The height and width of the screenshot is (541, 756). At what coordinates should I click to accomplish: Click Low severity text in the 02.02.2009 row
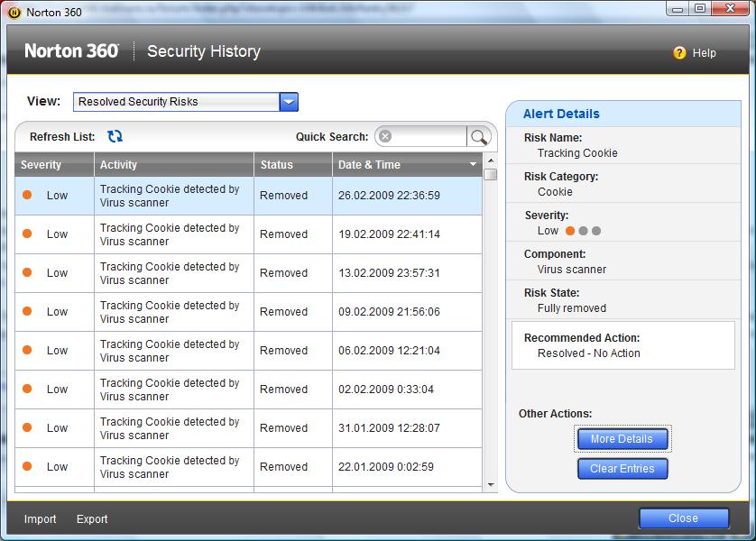pyautogui.click(x=58, y=390)
